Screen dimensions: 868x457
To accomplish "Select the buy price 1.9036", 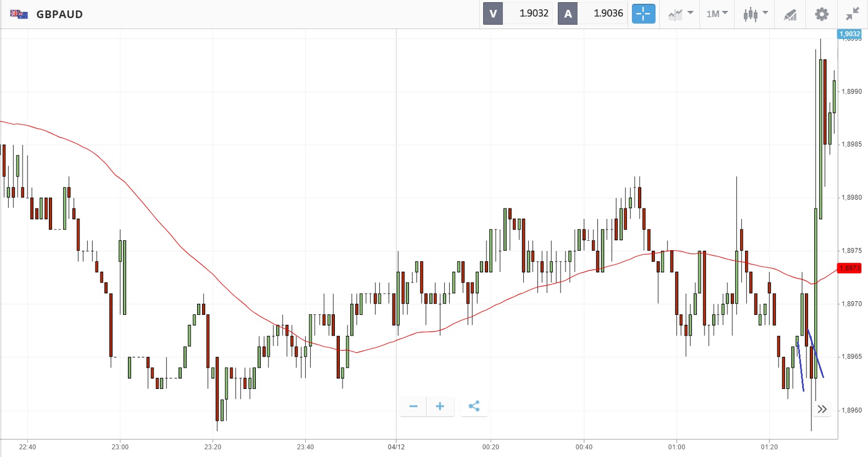I will click(x=608, y=14).
